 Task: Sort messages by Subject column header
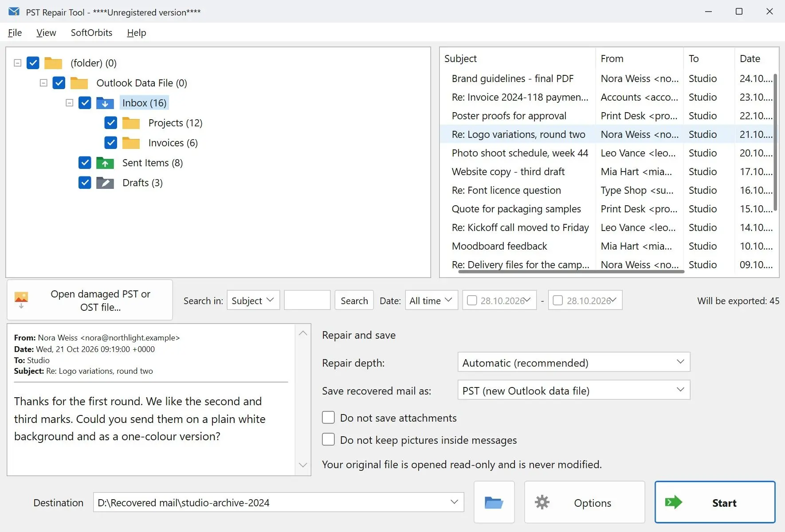coord(518,59)
